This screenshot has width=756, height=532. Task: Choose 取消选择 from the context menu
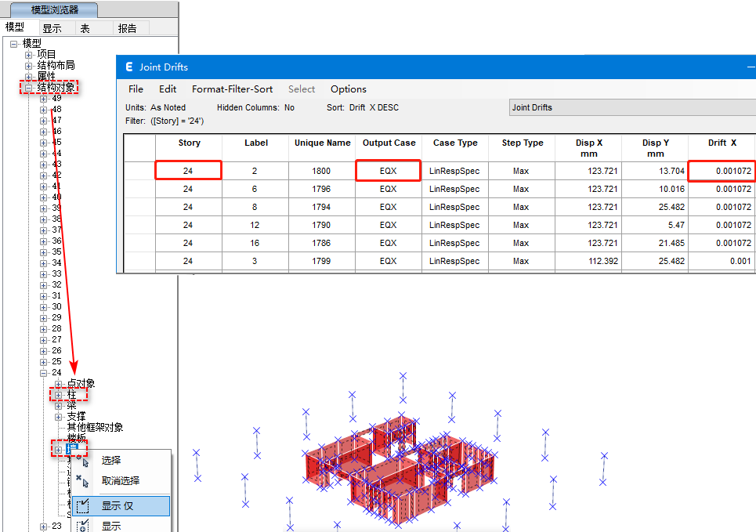coord(121,480)
